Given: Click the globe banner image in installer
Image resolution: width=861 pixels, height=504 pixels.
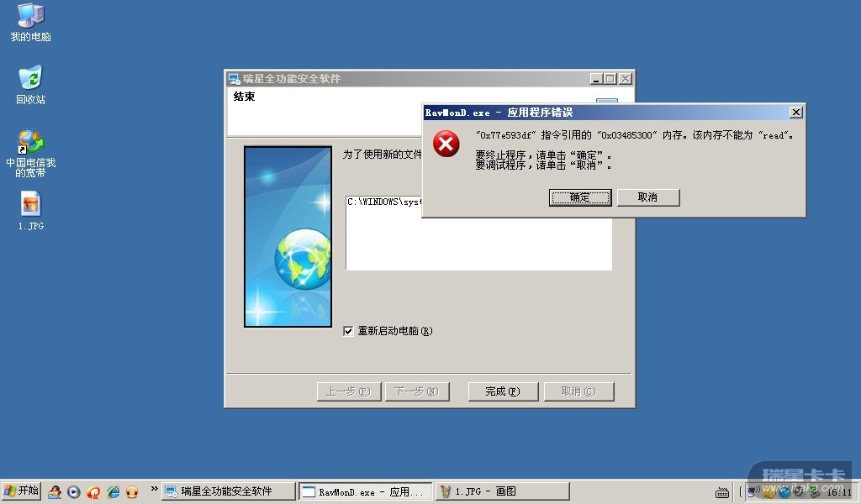Looking at the screenshot, I should (x=288, y=237).
